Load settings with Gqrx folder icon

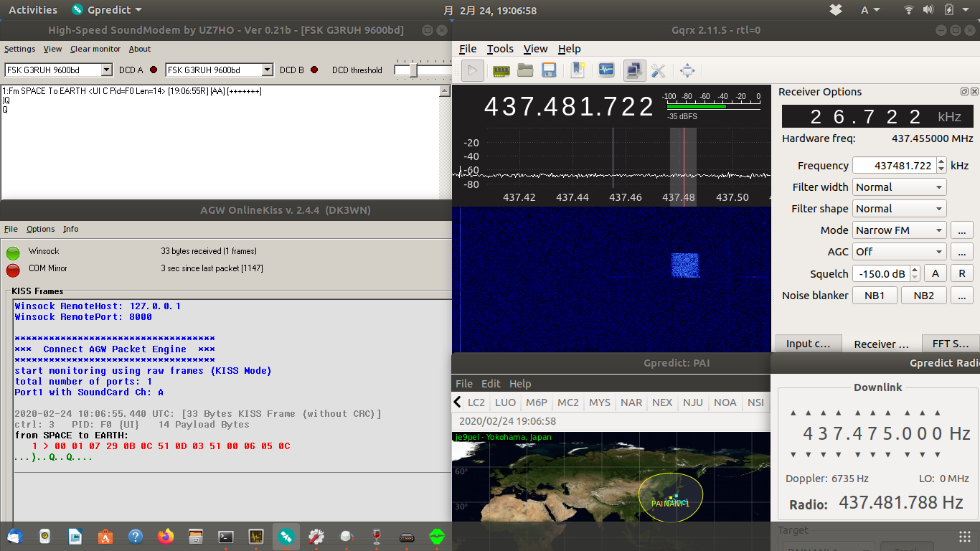[525, 70]
